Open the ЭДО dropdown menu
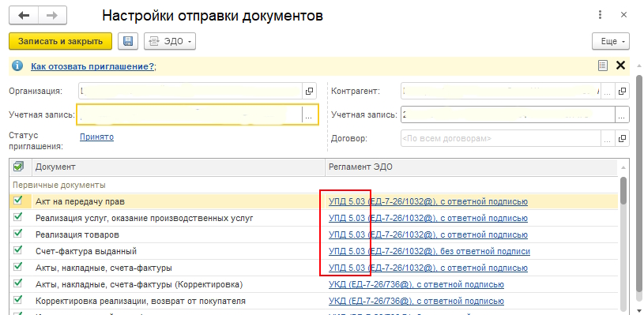This screenshot has height=315, width=644. [170, 41]
